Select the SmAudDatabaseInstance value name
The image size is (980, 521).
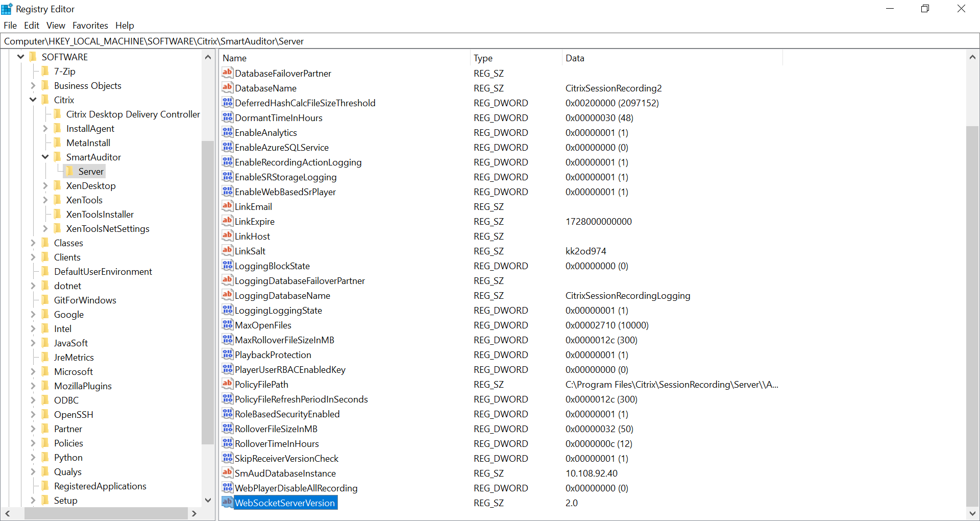click(285, 473)
